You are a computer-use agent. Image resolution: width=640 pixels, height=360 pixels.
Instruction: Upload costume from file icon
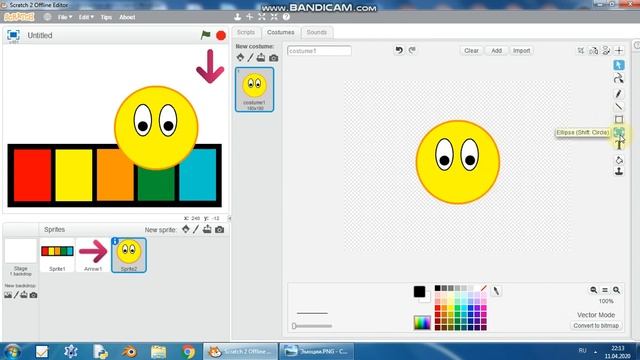(x=261, y=58)
